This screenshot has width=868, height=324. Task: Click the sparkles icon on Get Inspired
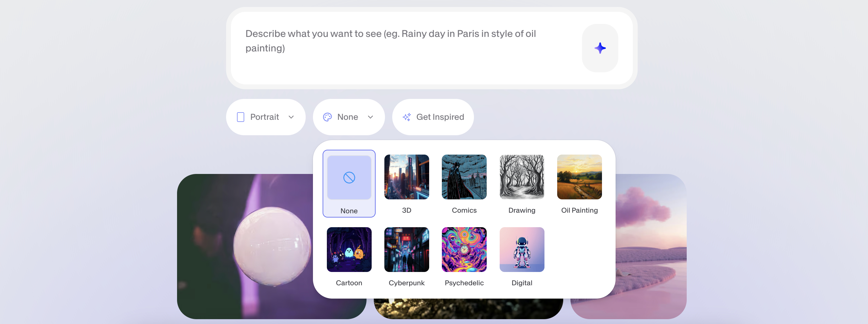(x=407, y=117)
